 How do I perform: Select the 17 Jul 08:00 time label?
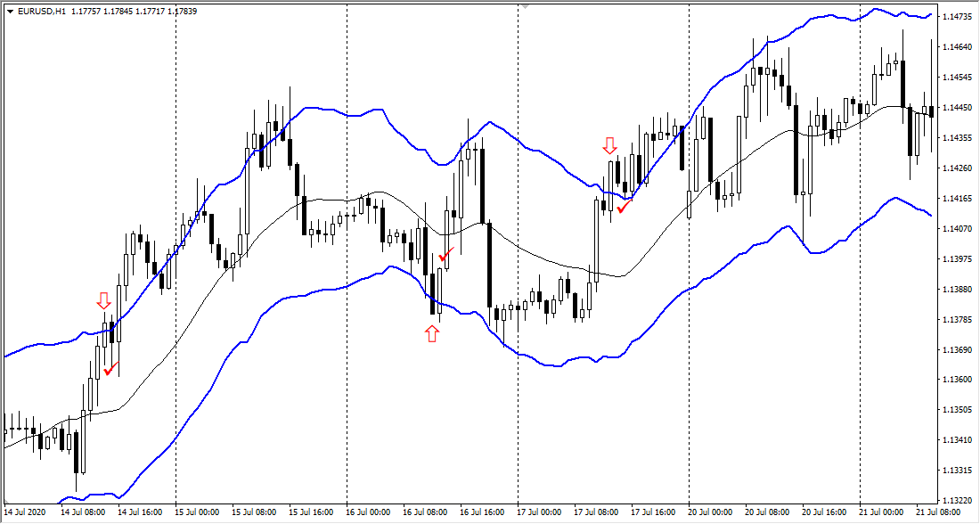point(596,513)
